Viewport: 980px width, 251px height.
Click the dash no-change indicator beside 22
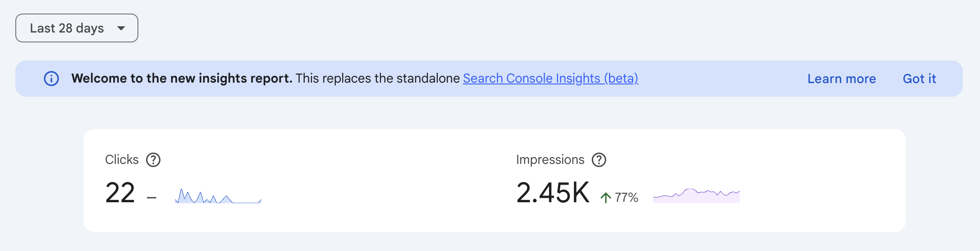pos(151,198)
